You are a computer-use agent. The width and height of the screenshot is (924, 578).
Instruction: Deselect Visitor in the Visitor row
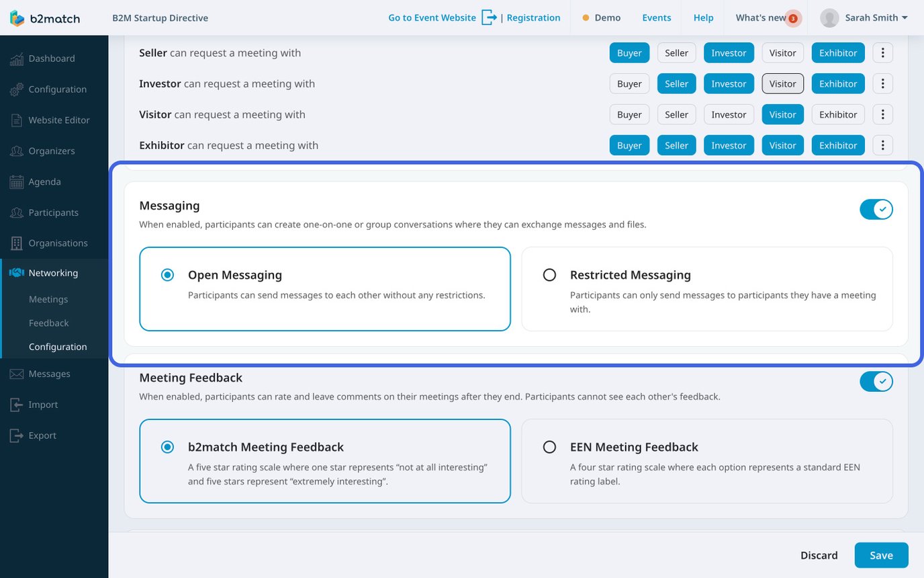pos(782,114)
